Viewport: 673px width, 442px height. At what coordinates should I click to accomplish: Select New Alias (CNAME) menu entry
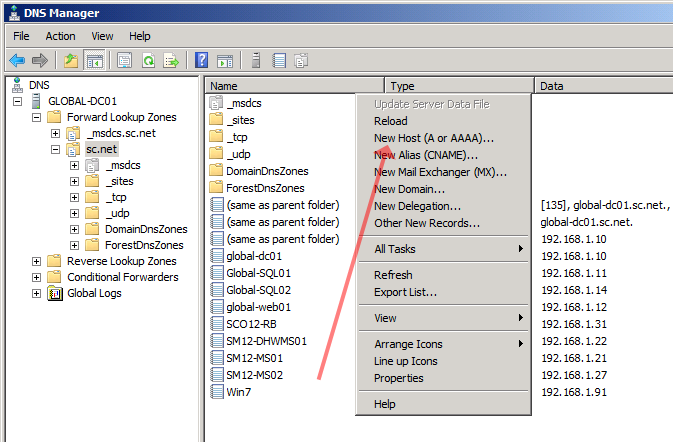coord(425,155)
